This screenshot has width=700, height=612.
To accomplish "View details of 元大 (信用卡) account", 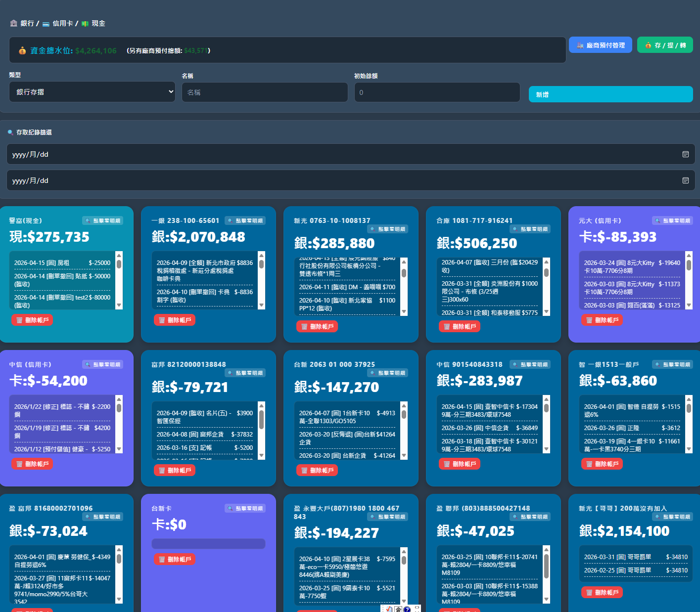I will coord(672,220).
